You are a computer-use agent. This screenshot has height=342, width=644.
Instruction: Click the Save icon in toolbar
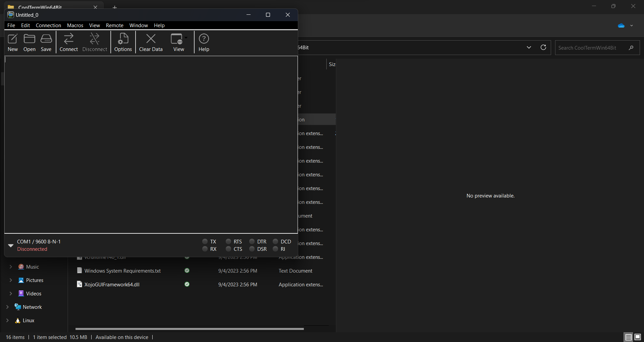46,42
